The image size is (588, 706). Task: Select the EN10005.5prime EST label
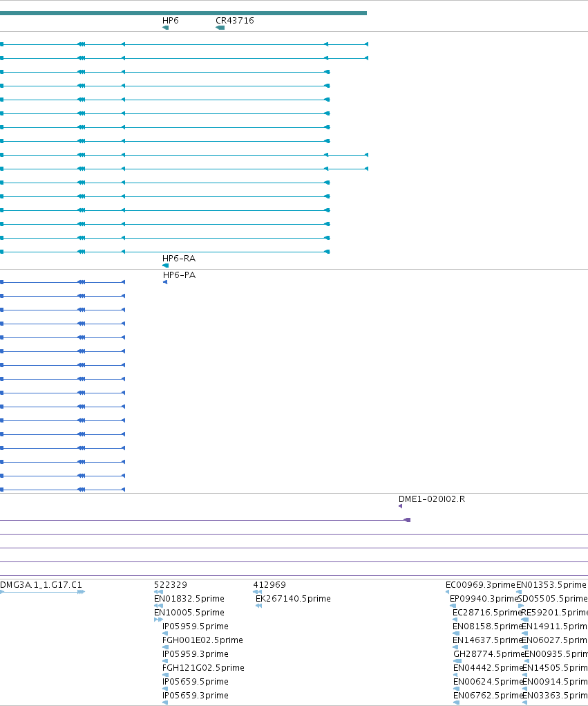189,613
